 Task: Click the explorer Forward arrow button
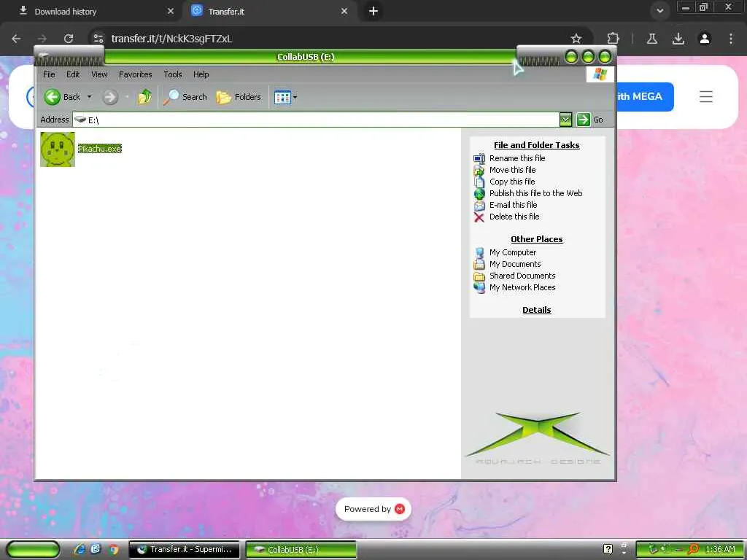click(x=110, y=97)
